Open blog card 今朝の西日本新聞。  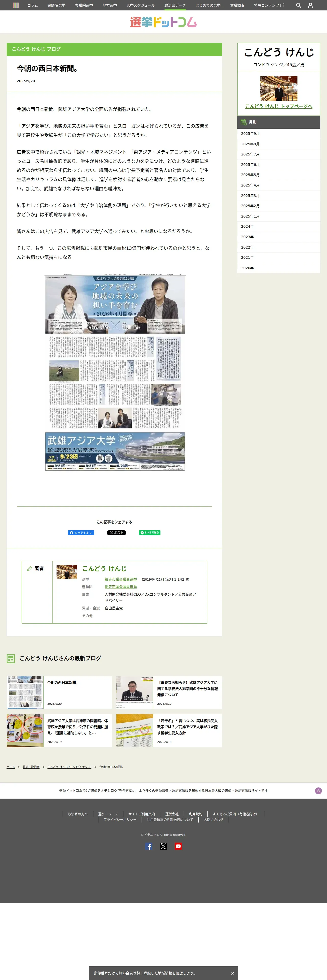[59, 693]
